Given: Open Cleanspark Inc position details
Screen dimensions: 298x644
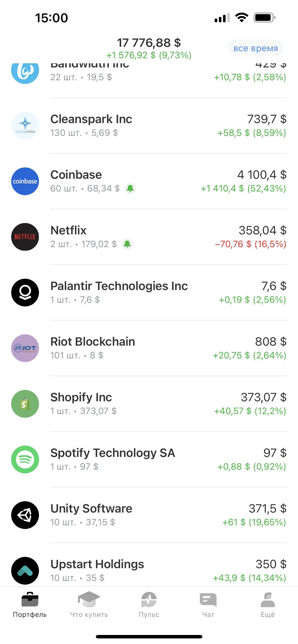Looking at the screenshot, I should click(x=149, y=125).
